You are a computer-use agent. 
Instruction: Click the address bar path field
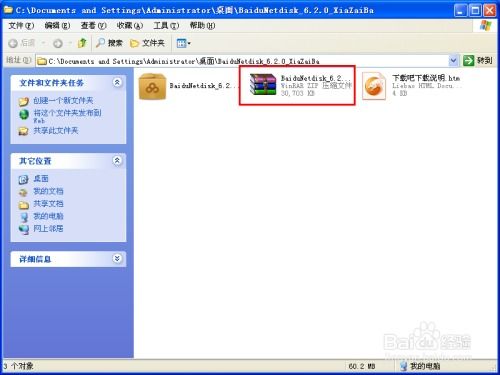(x=242, y=61)
